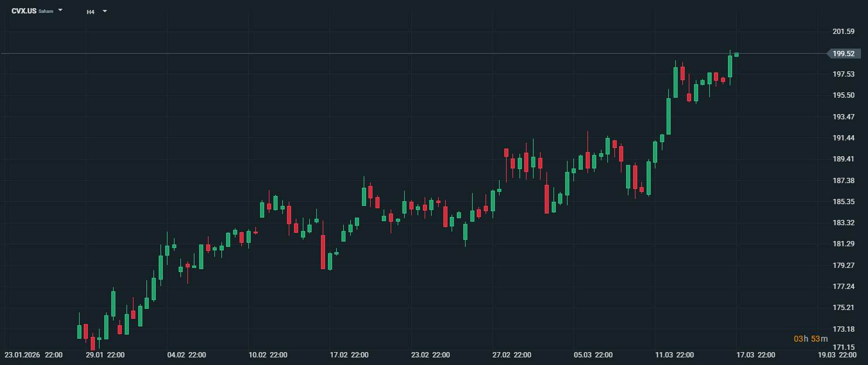Click the 04.02 22:00 time label
Viewport: 868px width, 365px height.
click(x=186, y=355)
